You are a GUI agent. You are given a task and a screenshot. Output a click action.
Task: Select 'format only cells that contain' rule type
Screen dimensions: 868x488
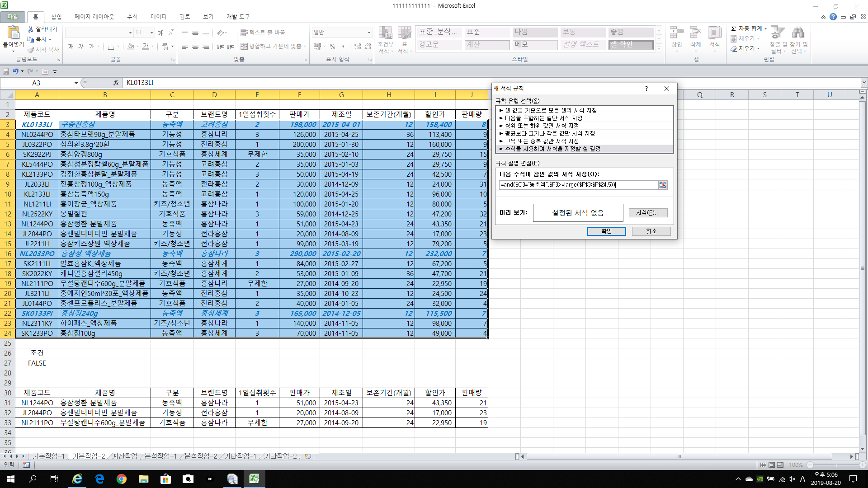(x=543, y=118)
